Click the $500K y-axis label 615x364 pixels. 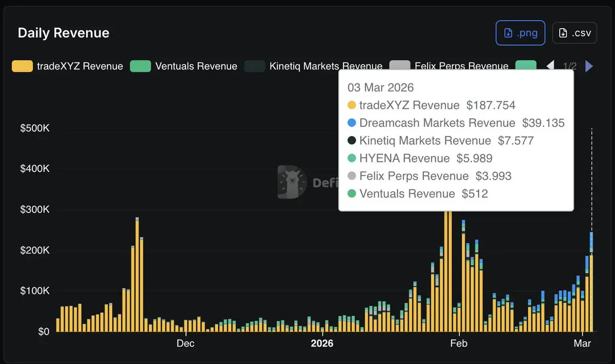tap(35, 128)
